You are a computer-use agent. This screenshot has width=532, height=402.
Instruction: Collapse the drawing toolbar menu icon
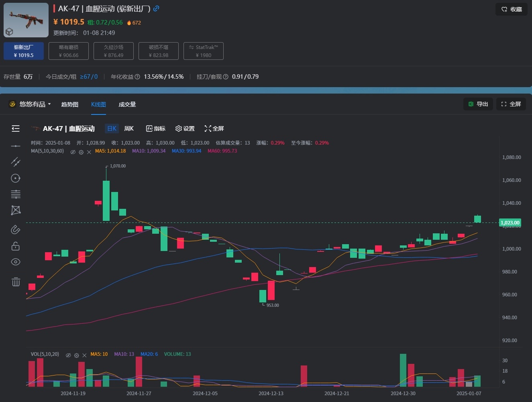16,129
